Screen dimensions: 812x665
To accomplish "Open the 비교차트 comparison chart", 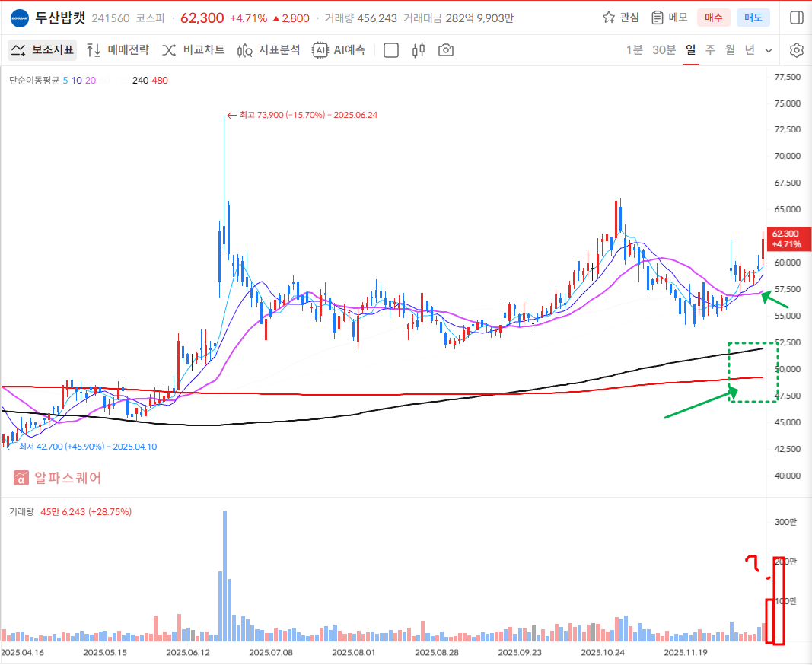I will pos(193,50).
